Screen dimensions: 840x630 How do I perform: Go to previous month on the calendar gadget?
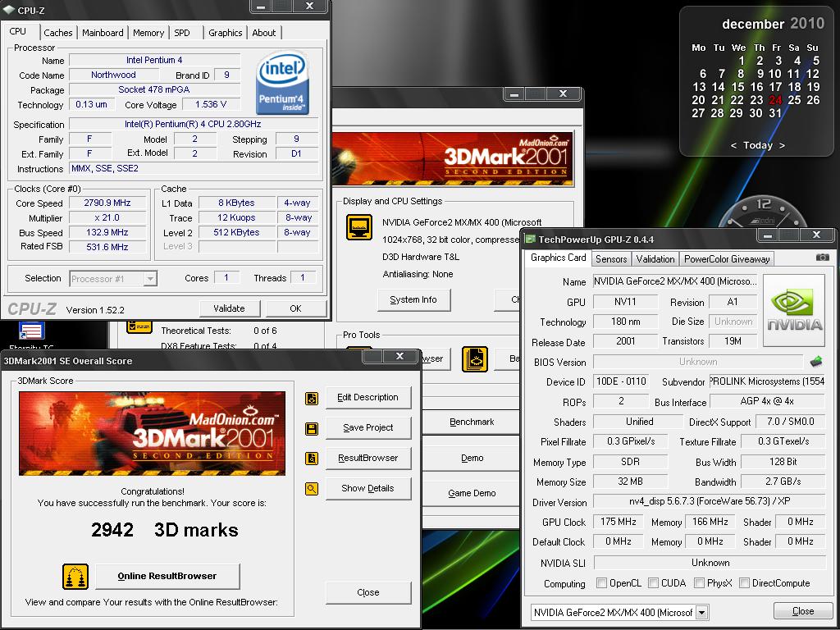click(733, 145)
